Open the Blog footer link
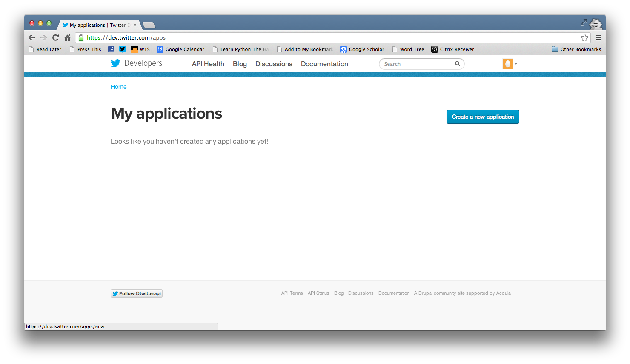The width and height of the screenshot is (630, 364). (339, 293)
